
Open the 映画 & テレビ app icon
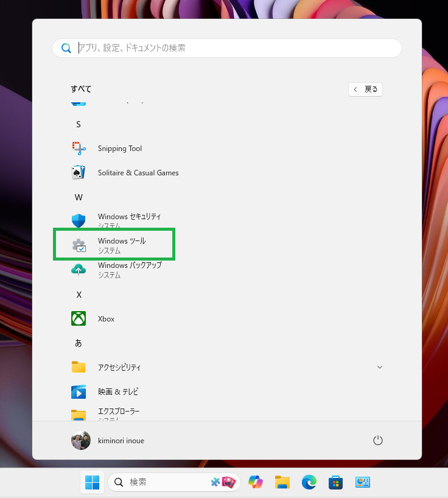[x=79, y=391]
